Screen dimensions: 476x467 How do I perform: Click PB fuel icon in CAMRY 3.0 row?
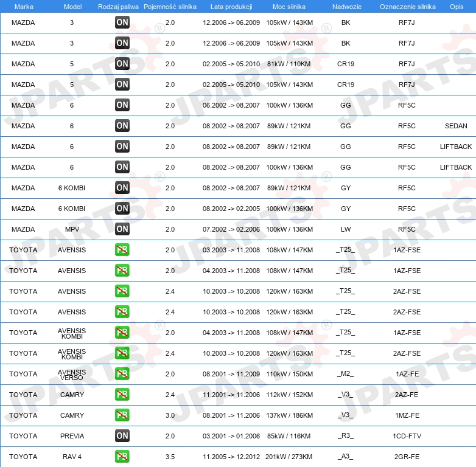tap(122, 415)
